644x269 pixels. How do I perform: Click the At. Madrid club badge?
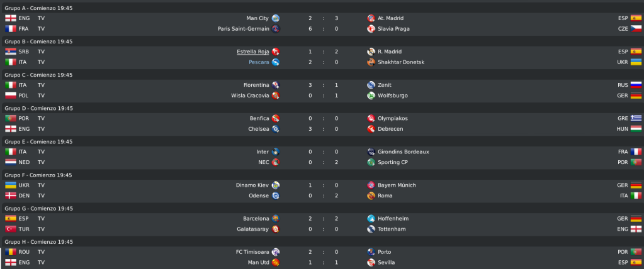371,18
